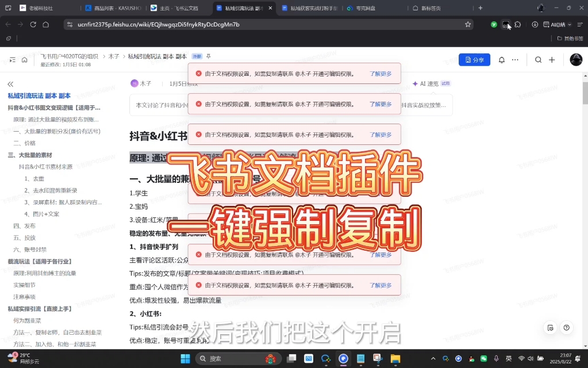Click the author name 木子 under the title
The width and height of the screenshot is (588, 368).
tap(145, 83)
